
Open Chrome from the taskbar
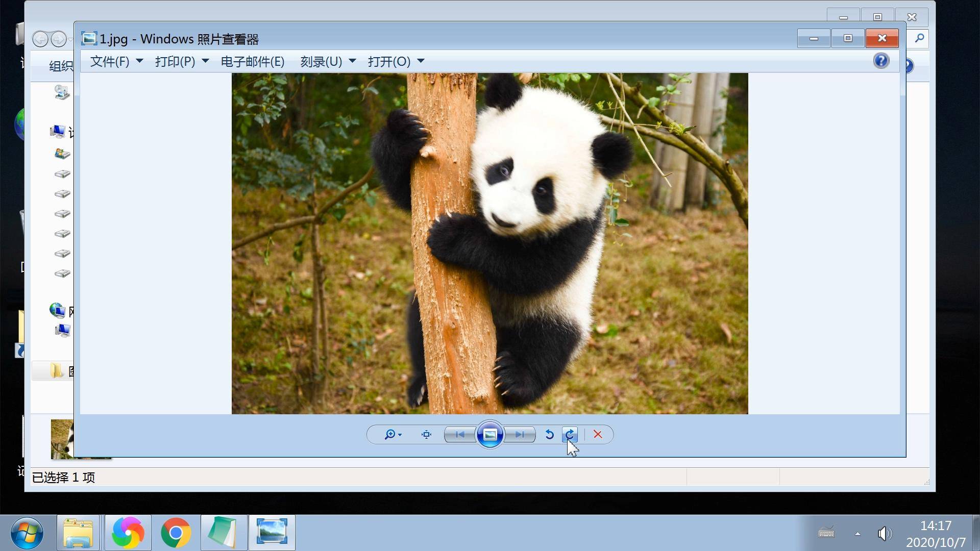(x=176, y=533)
